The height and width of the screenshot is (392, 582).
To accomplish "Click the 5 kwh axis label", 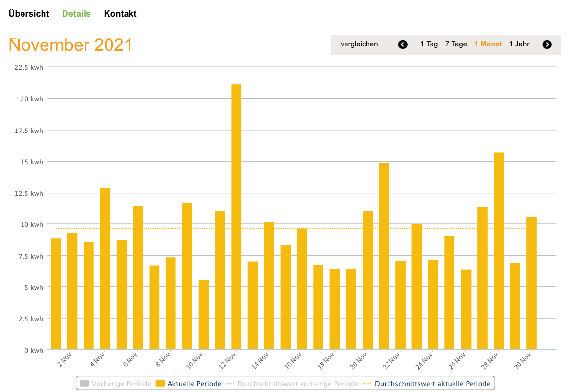I will pos(34,287).
